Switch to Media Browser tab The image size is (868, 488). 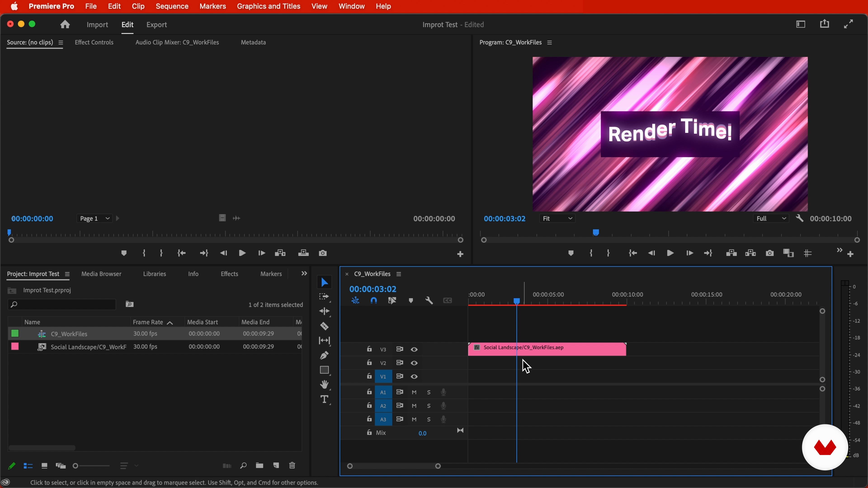pyautogui.click(x=101, y=274)
